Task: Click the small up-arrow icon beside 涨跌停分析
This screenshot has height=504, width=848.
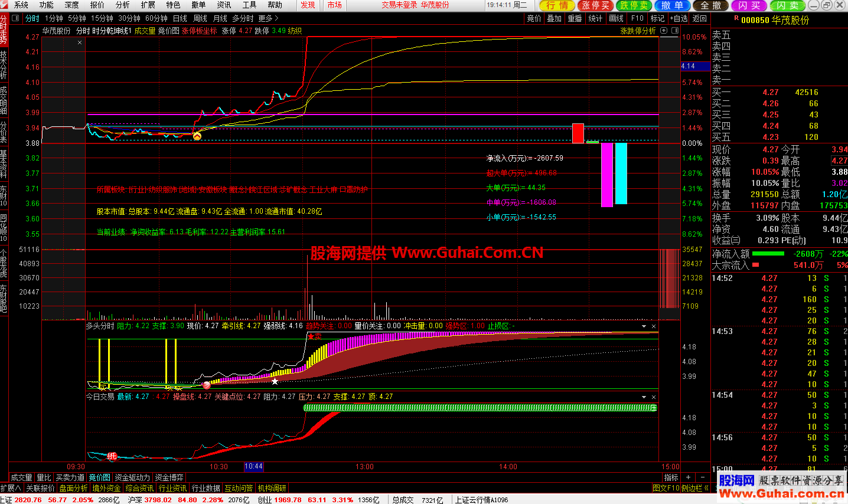Action: pyautogui.click(x=664, y=31)
